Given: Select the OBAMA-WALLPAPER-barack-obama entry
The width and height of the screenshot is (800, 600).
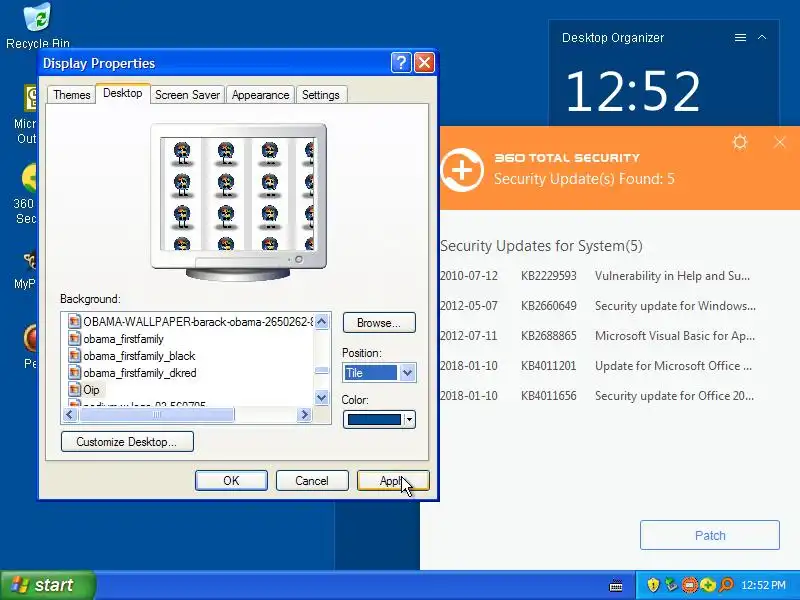Looking at the screenshot, I should [198, 322].
